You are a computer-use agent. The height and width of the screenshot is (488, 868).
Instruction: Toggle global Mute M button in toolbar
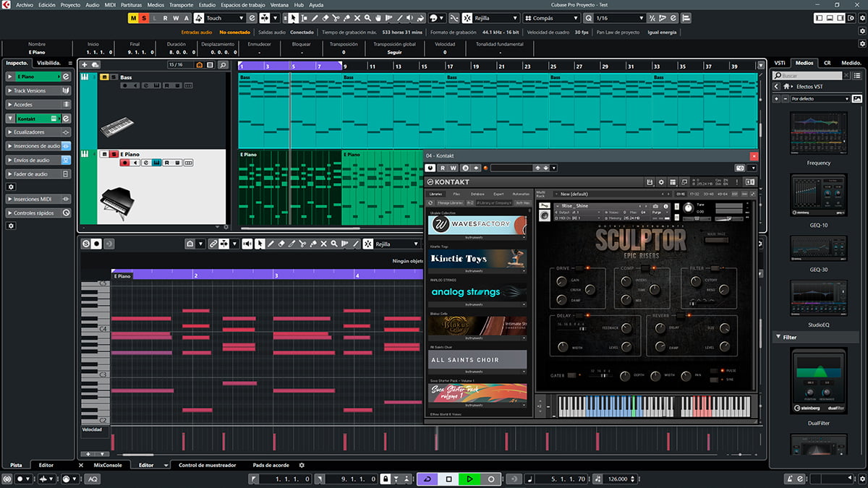[134, 17]
